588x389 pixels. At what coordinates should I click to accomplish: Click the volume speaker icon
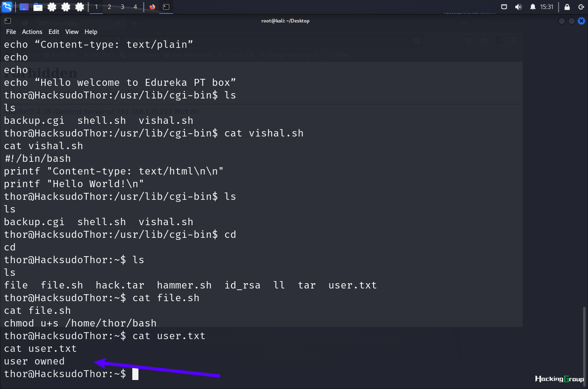tap(519, 7)
